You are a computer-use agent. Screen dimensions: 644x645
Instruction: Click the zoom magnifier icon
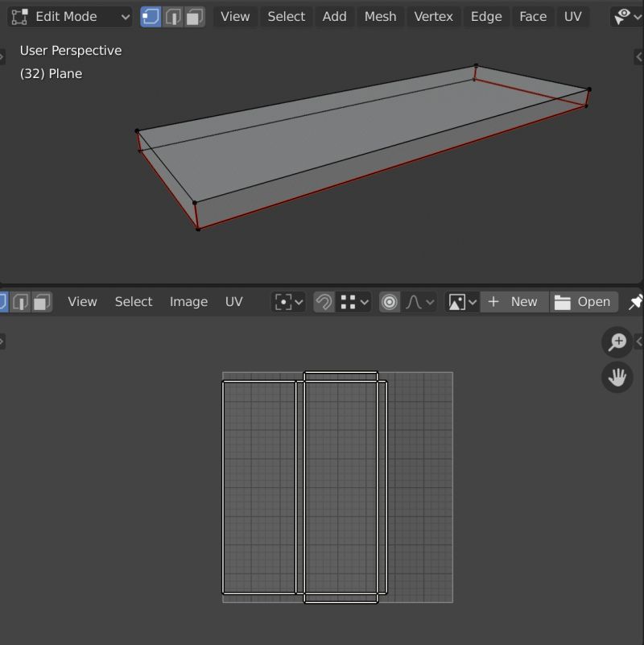tap(617, 341)
